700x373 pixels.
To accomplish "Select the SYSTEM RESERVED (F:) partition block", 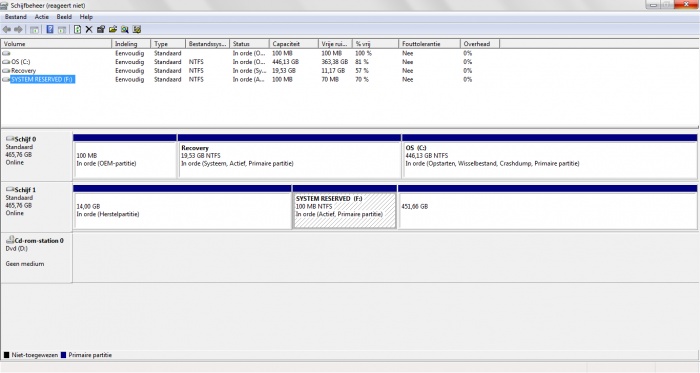I will click(344, 207).
